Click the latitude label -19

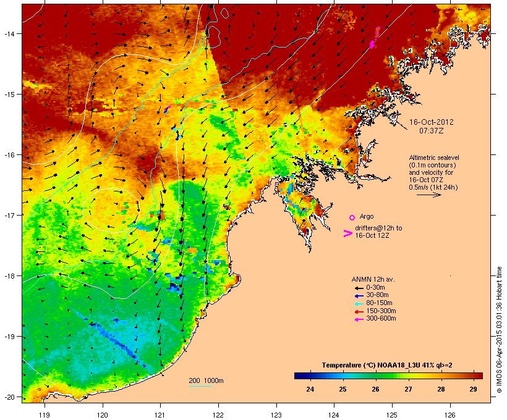pos(9,337)
